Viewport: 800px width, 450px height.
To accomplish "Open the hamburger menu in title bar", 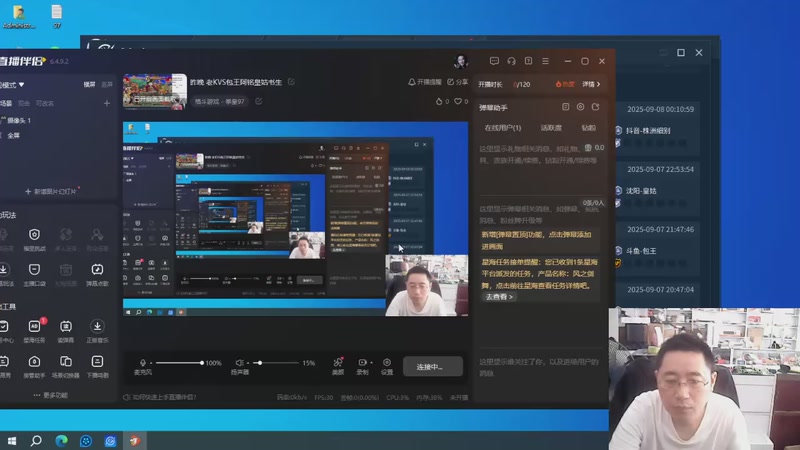I will pyautogui.click(x=545, y=61).
